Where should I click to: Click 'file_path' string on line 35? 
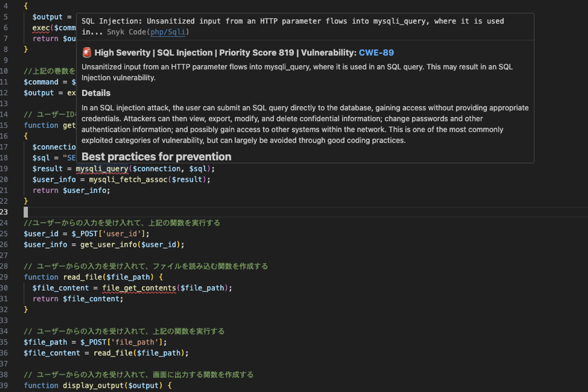point(135,342)
